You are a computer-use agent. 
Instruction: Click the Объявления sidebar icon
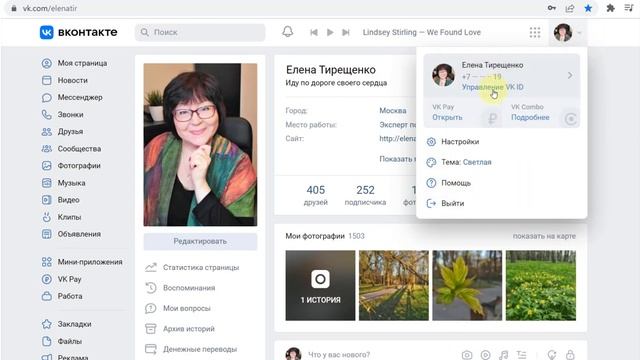[x=47, y=234]
